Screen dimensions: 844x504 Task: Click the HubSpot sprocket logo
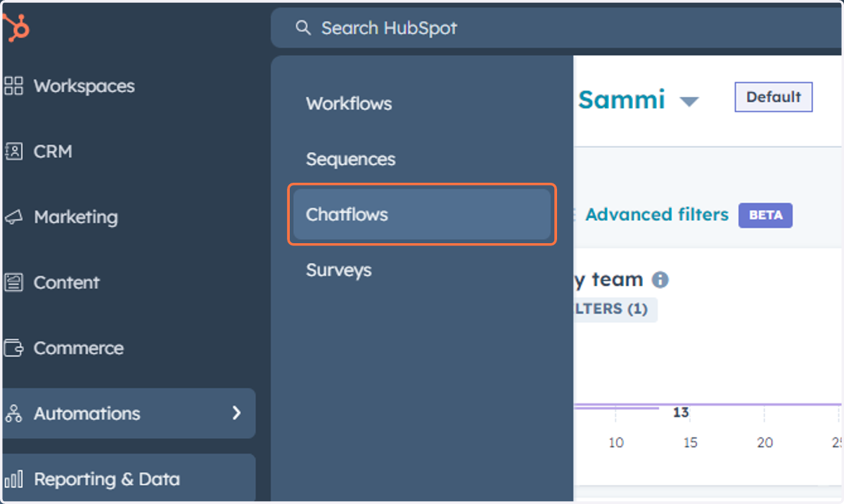15,28
